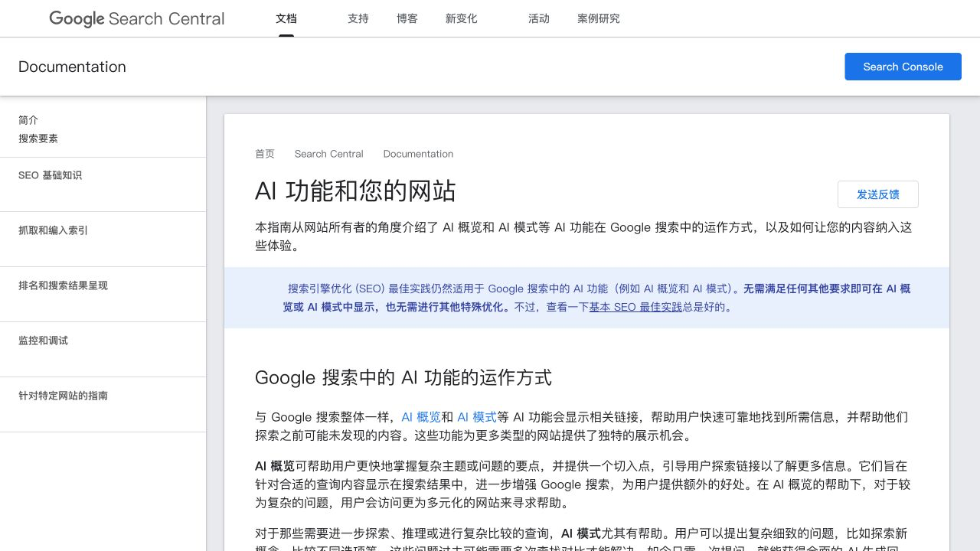Click the 首页 breadcrumb

pyautogui.click(x=265, y=154)
